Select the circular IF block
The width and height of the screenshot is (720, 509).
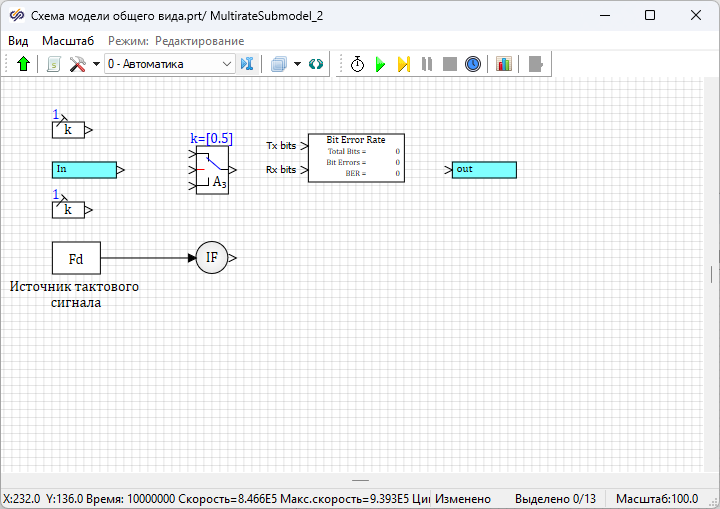click(211, 258)
